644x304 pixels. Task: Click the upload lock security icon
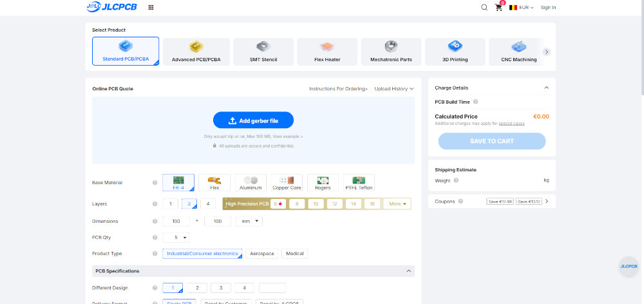coord(214,146)
